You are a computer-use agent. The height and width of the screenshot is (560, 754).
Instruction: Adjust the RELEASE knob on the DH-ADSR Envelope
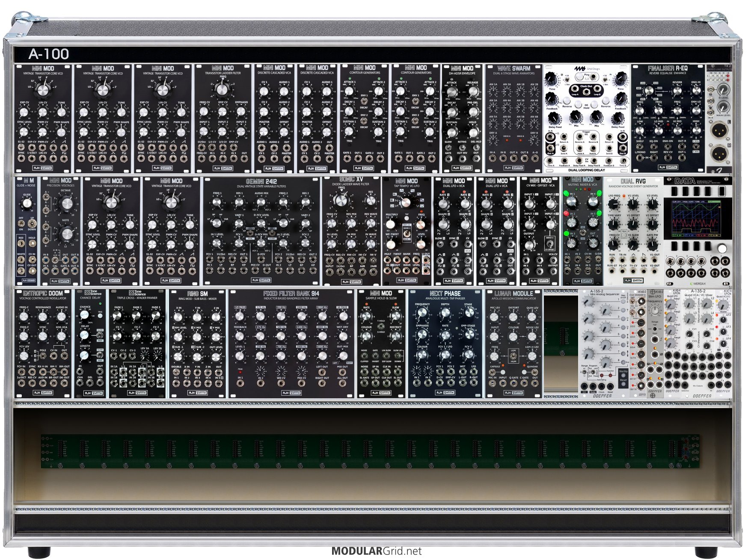[473, 92]
